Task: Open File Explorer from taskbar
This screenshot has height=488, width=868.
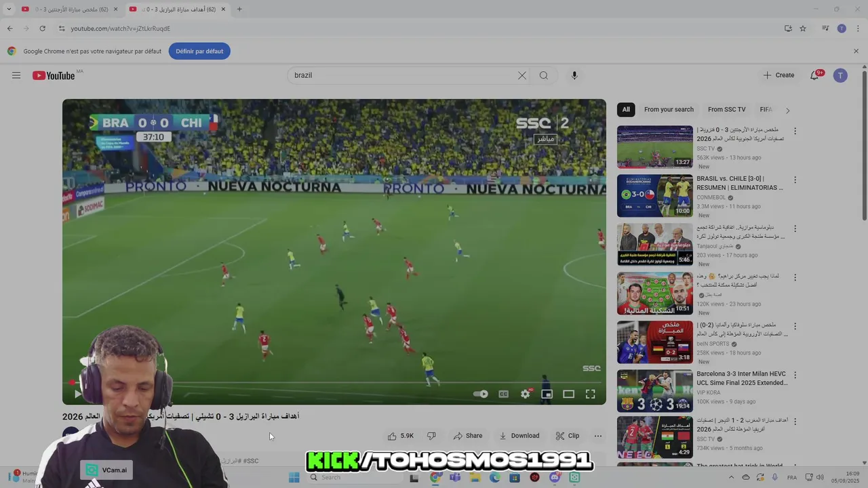Action: (x=475, y=477)
